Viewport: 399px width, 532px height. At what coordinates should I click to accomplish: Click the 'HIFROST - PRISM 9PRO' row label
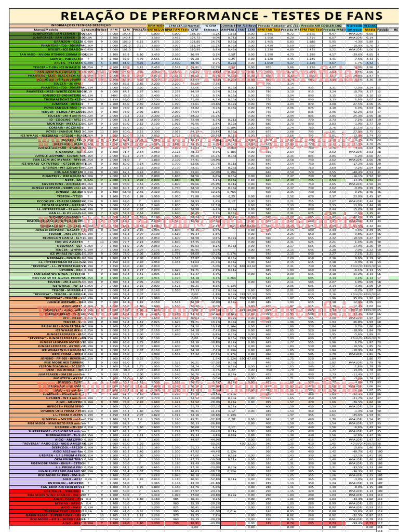65,406
